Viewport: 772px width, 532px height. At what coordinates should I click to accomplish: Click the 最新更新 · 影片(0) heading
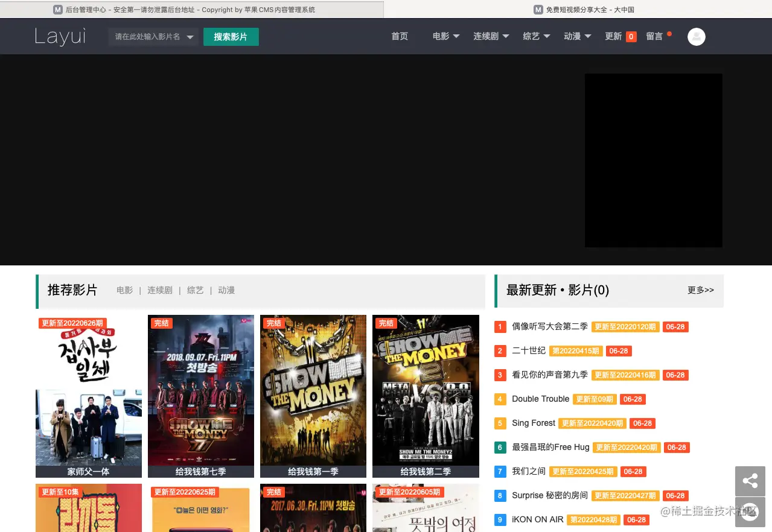558,290
